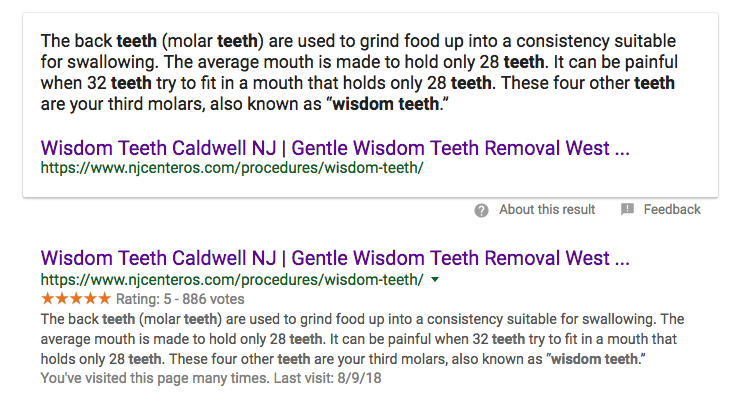This screenshot has width=741, height=395.
Task: Click the first orange rating star
Action: pyautogui.click(x=47, y=298)
